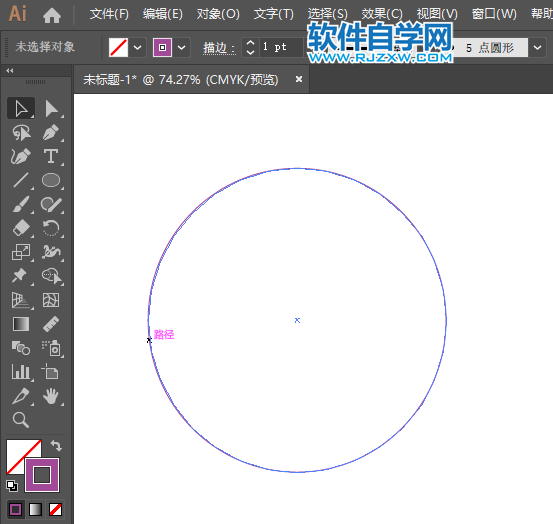The image size is (553, 524).
Task: Expand the brush definition dropdown
Action: (x=537, y=47)
